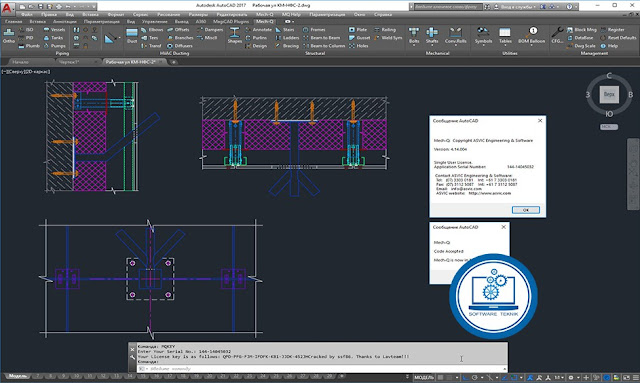
Task: Select the Weld Sym tool
Action: tap(388, 38)
